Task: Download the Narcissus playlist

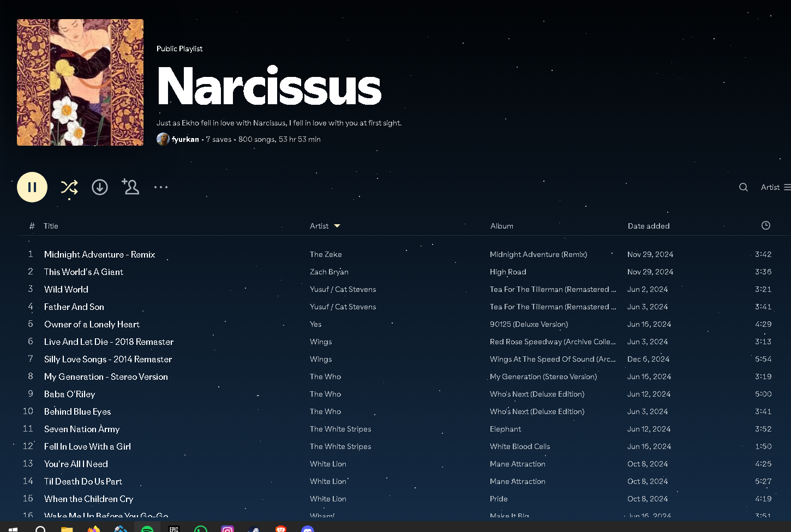Action: pos(100,187)
